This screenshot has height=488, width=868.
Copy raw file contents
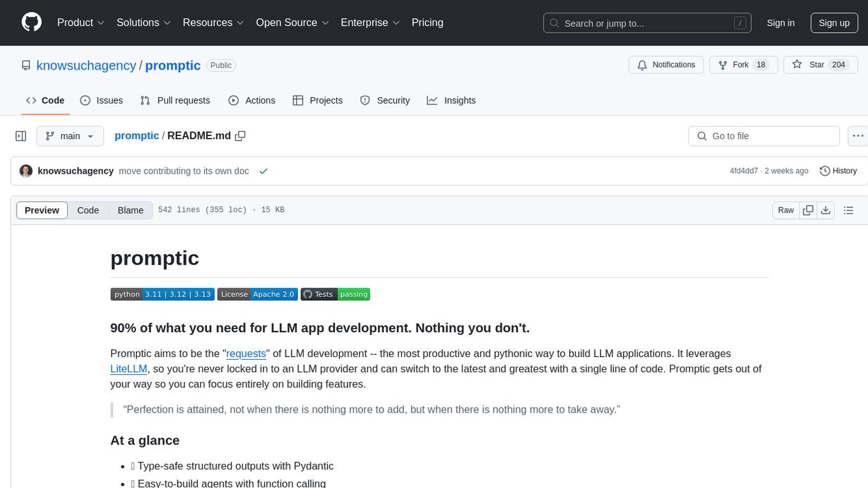(808, 210)
